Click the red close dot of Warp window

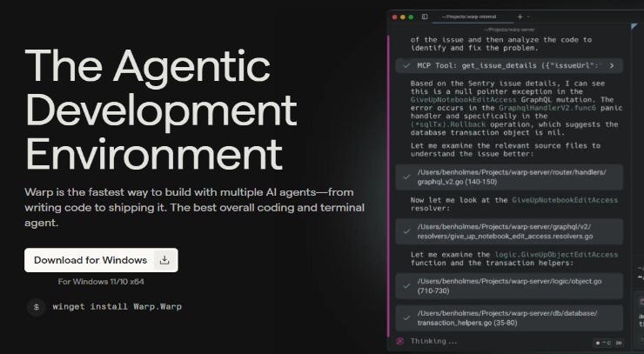(395, 17)
